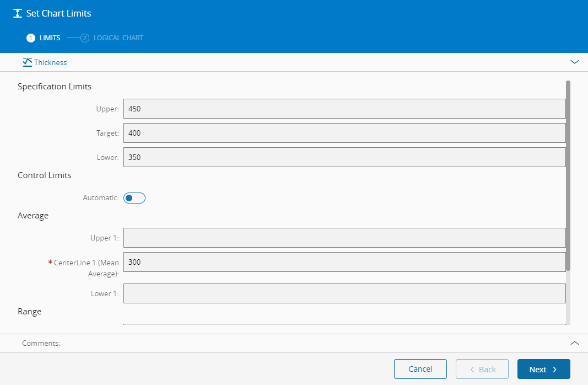The width and height of the screenshot is (588, 385).
Task: Collapse the Thickness section chevron
Action: (x=575, y=62)
